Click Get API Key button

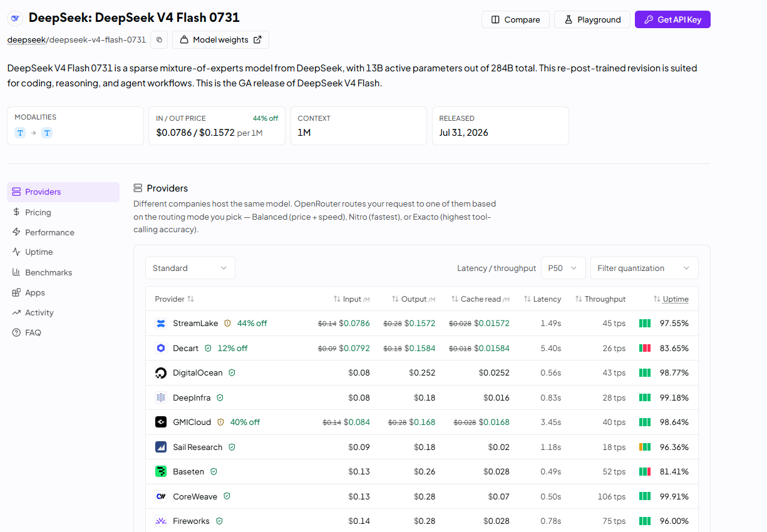(x=672, y=19)
